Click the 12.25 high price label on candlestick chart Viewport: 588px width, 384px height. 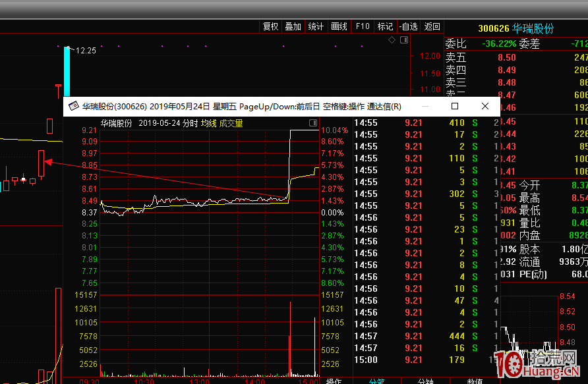pos(86,51)
